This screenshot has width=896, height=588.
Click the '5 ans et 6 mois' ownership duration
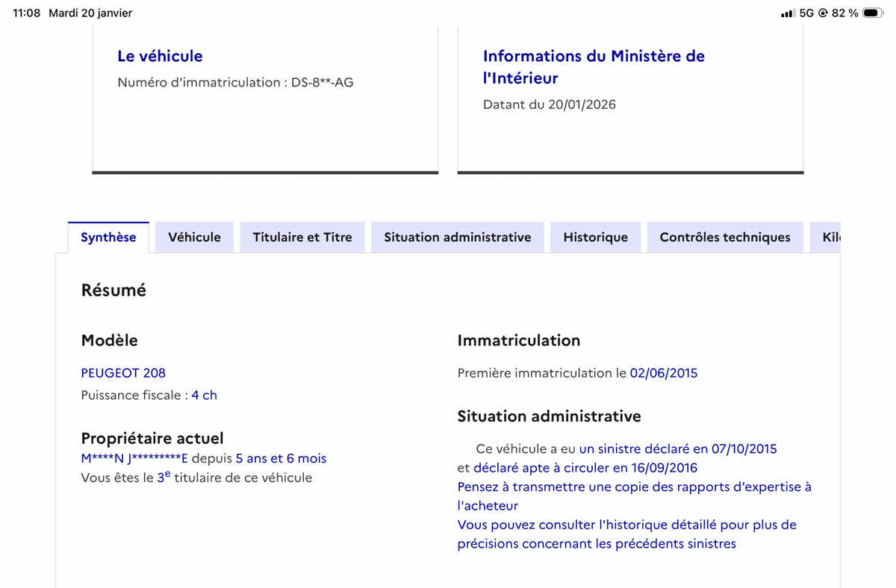coord(281,459)
